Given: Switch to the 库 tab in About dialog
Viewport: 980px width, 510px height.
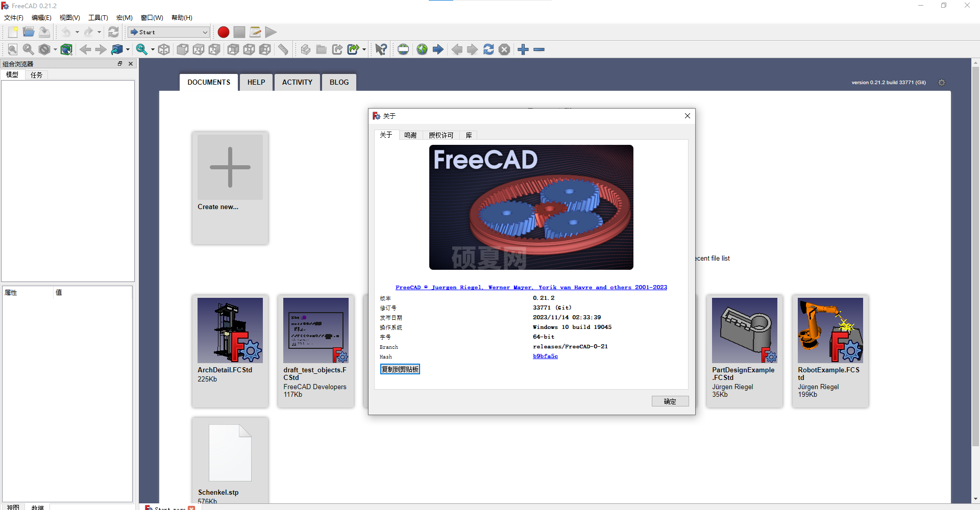Looking at the screenshot, I should 469,135.
